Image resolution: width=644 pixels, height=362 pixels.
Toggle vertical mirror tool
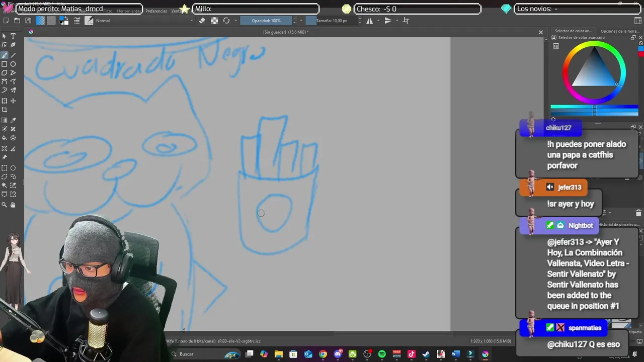coord(388,21)
